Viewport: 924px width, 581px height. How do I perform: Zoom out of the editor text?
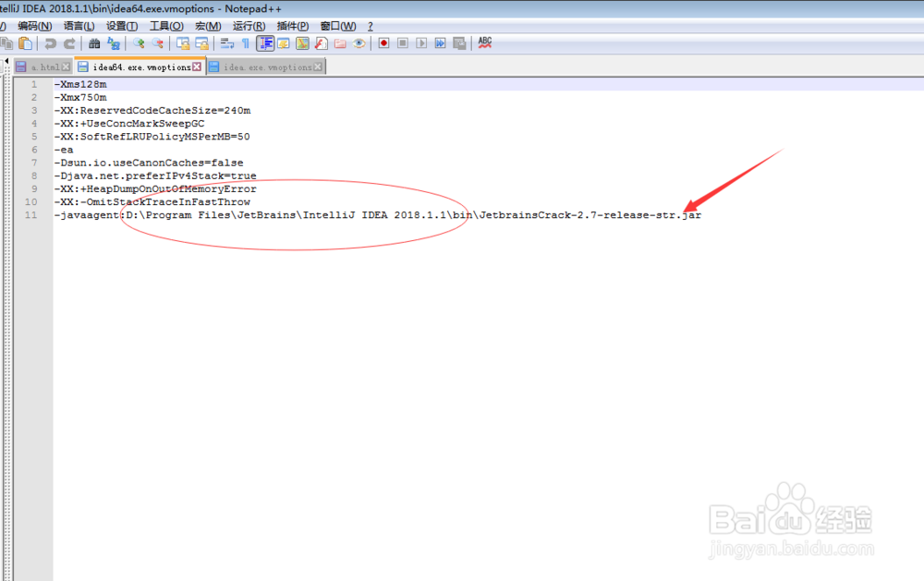[157, 43]
